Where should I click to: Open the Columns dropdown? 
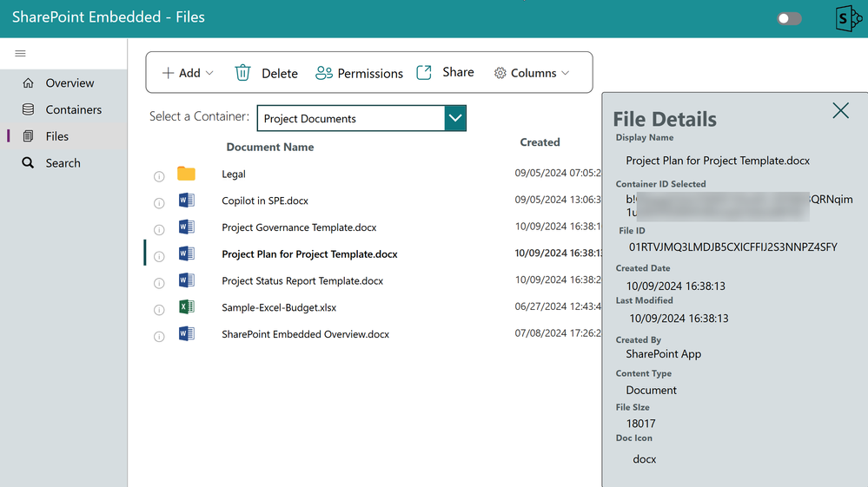pyautogui.click(x=532, y=73)
